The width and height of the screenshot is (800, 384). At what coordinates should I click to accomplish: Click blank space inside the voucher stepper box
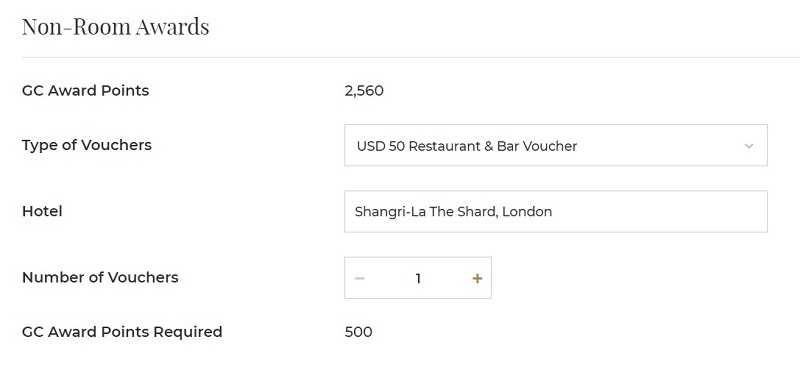pos(446,278)
